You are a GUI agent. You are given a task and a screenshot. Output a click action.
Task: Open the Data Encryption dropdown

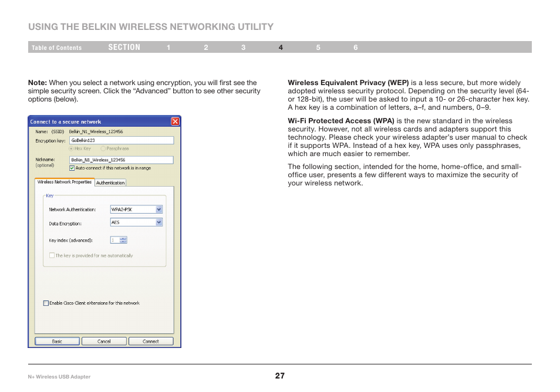(159, 222)
